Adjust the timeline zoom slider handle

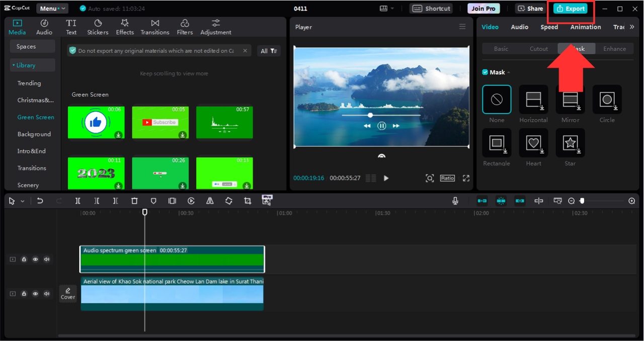(582, 201)
